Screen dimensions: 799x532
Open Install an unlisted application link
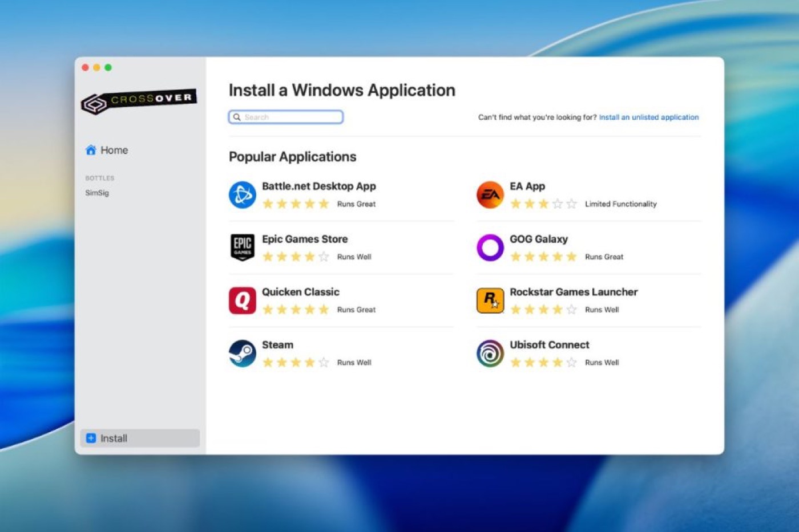[649, 117]
